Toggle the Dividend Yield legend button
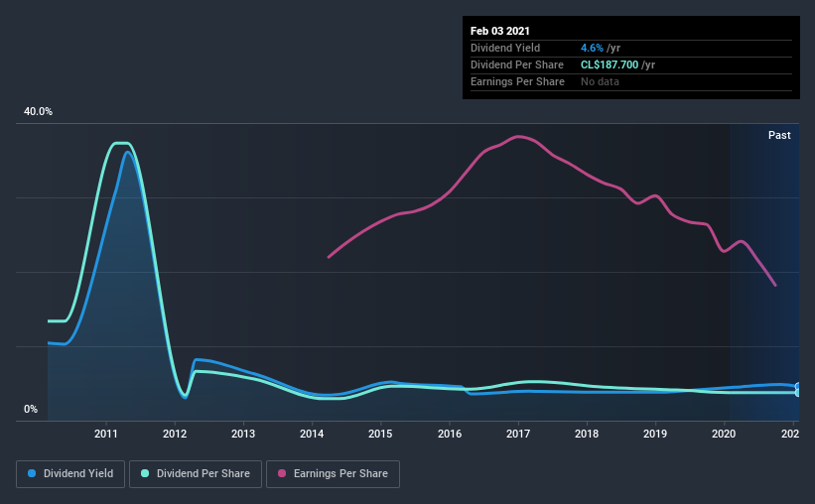The width and height of the screenshot is (815, 504). click(x=70, y=474)
